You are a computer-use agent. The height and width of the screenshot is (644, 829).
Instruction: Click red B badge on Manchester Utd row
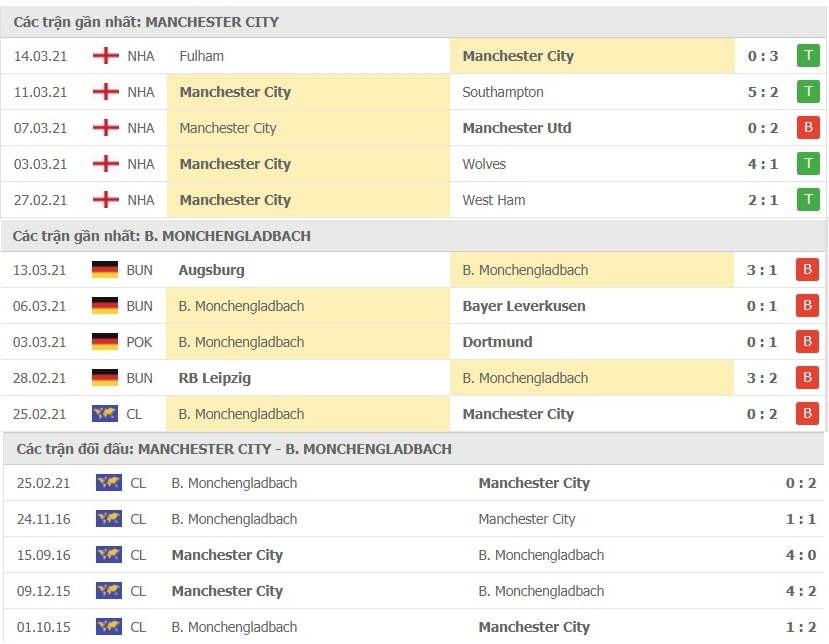pos(807,128)
